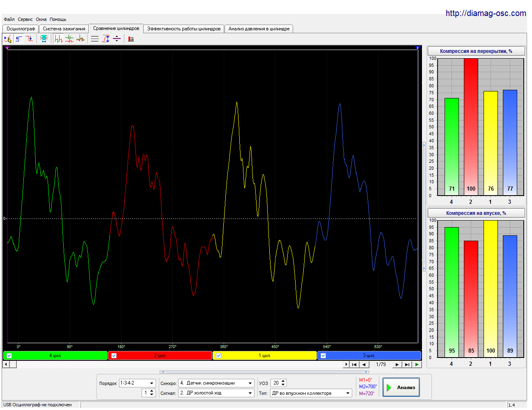Overlay cylinder waveforms on one axis
This screenshot has height=410, width=532.
(x=80, y=39)
